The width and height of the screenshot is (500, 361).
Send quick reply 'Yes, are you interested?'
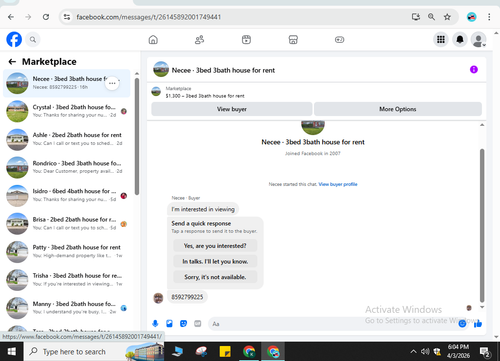tap(215, 246)
